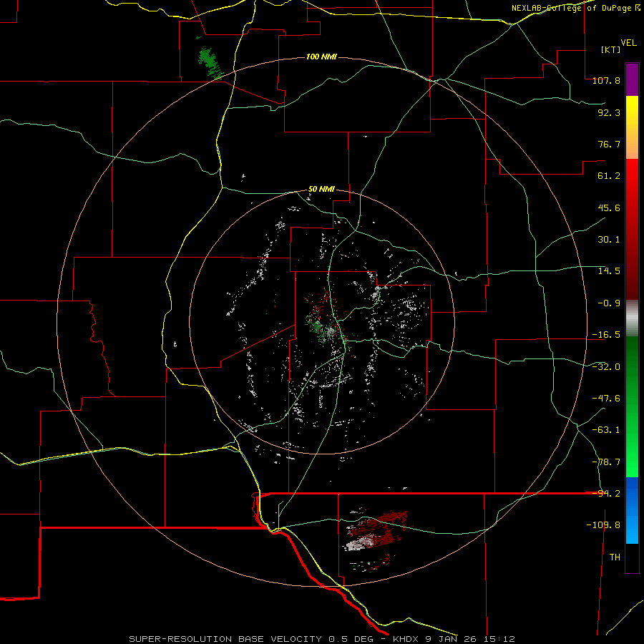
Task: Select the -78.7 velocity scale value
Action: point(606,462)
